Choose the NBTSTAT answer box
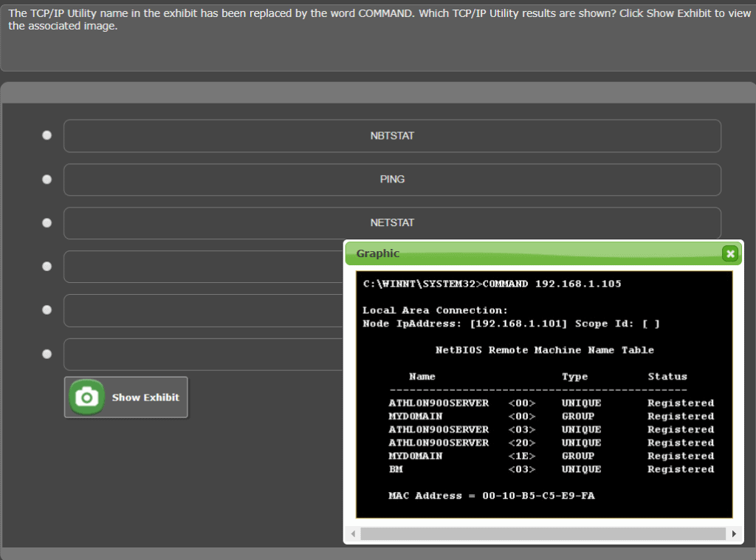The image size is (756, 560). coord(392,136)
